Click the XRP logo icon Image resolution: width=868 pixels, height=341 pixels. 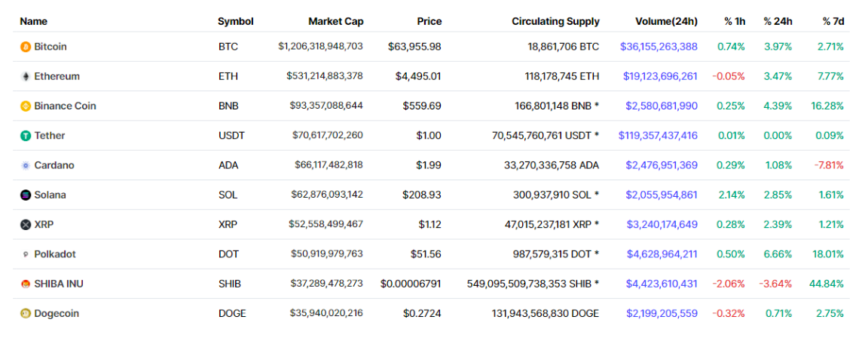[26, 225]
